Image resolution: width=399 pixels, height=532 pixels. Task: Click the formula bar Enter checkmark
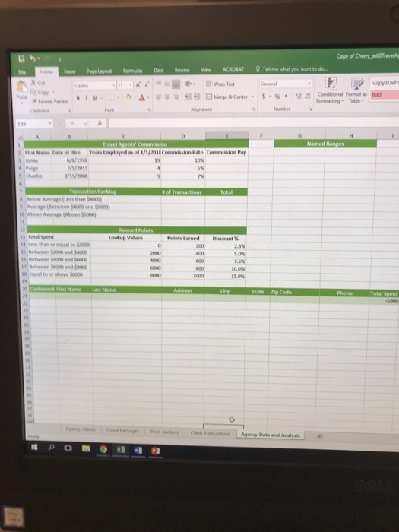[x=86, y=123]
